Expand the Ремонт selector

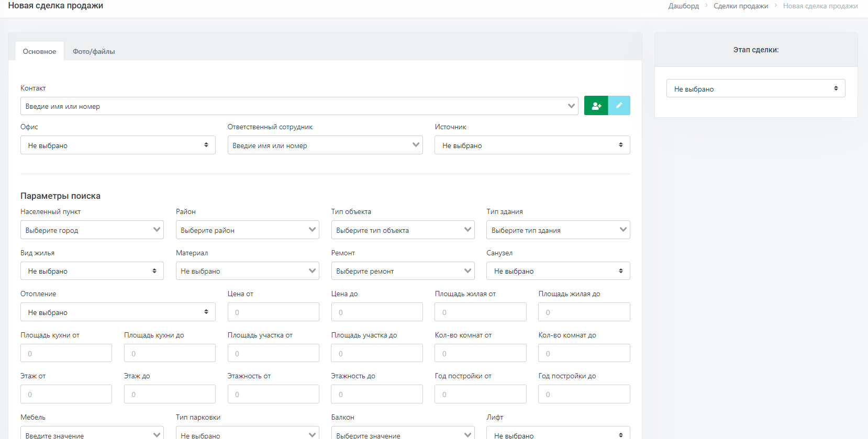[x=403, y=271]
